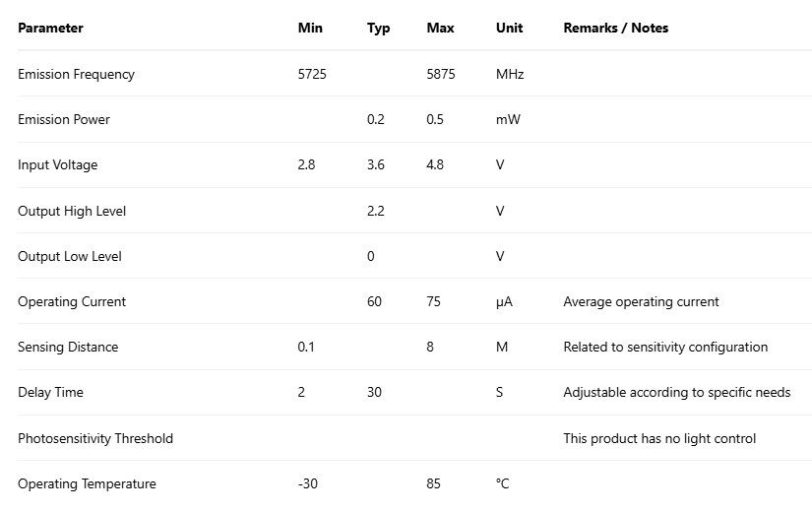
Task: Click the Min column header
Action: [x=310, y=29]
